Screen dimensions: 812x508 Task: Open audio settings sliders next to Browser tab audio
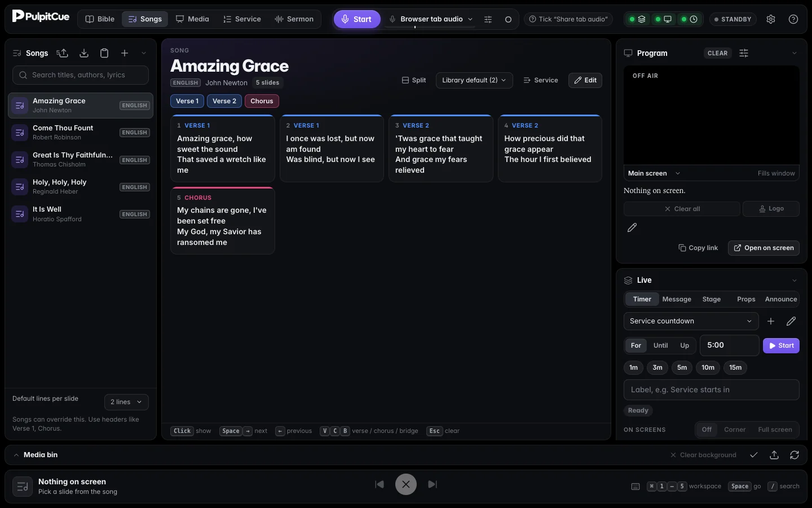click(488, 19)
